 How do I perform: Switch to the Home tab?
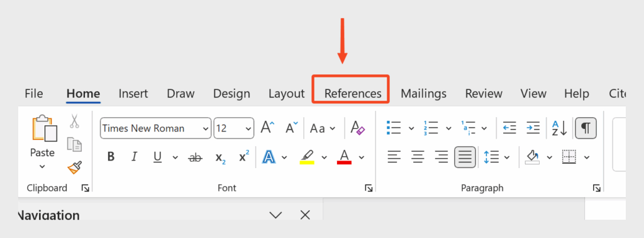point(83,93)
